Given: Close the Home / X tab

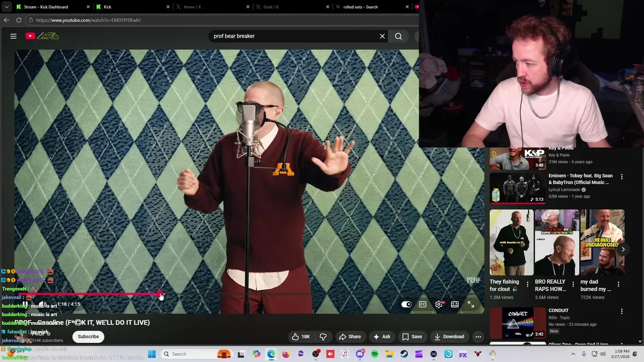Looking at the screenshot, I should click(x=248, y=7).
